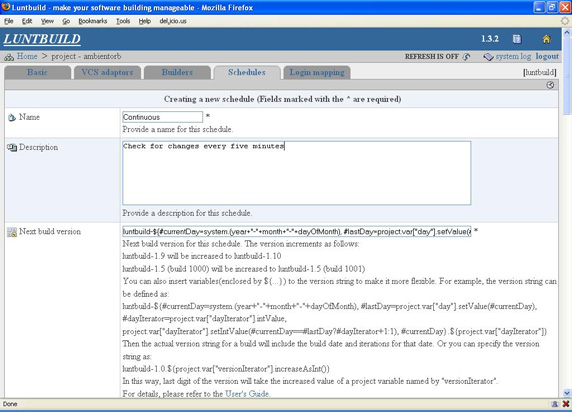This screenshot has height=412, width=572.
Task: Open the Help menu
Action: pyautogui.click(x=144, y=21)
